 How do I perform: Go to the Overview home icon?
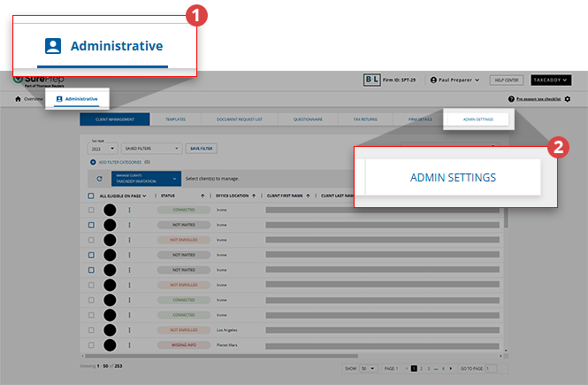coord(18,99)
